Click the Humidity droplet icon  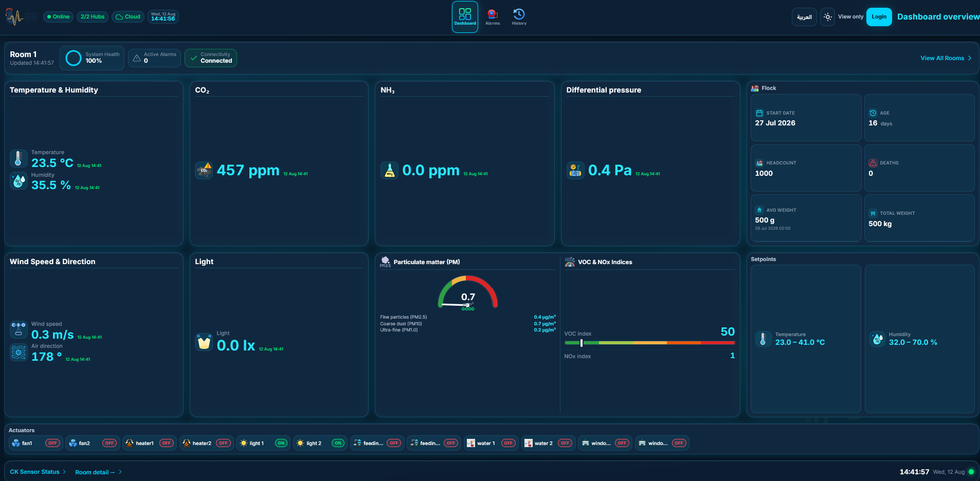pos(19,181)
